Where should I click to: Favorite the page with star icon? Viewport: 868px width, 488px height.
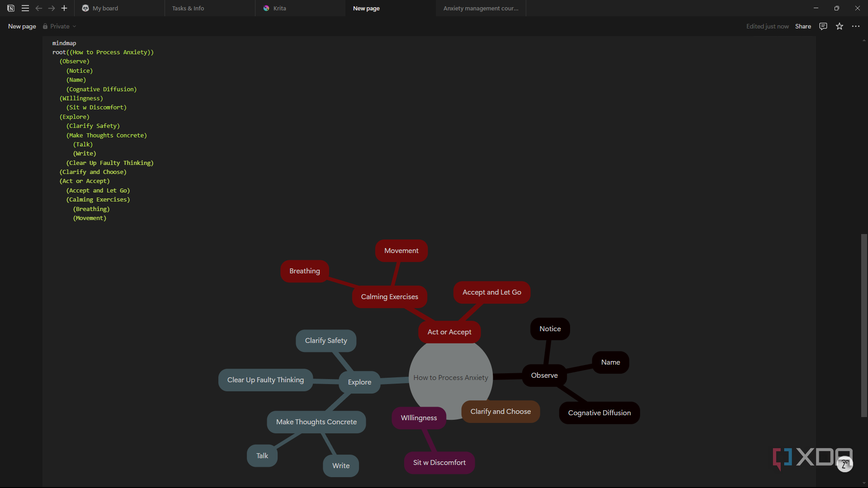point(840,26)
